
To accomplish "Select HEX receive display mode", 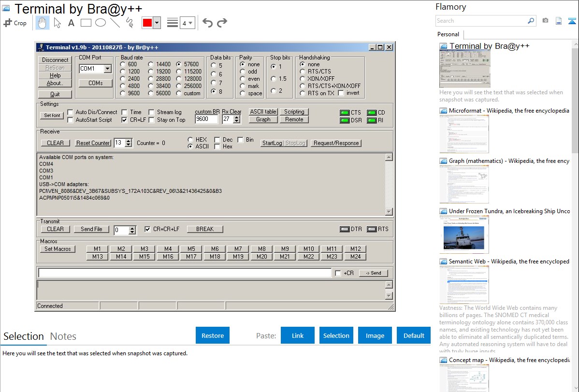I will click(x=190, y=140).
